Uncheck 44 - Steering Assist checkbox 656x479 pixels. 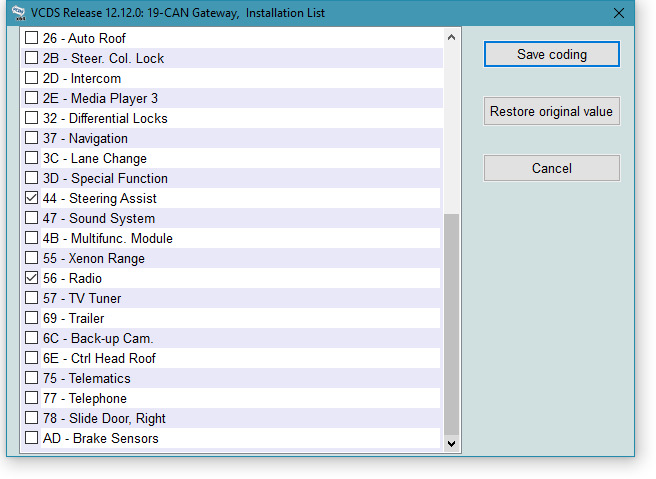point(31,197)
